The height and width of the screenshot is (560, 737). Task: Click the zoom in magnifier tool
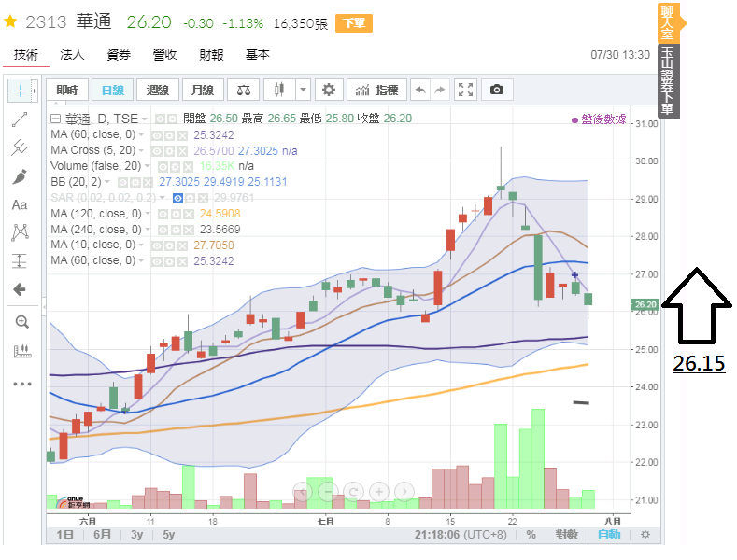(x=21, y=322)
